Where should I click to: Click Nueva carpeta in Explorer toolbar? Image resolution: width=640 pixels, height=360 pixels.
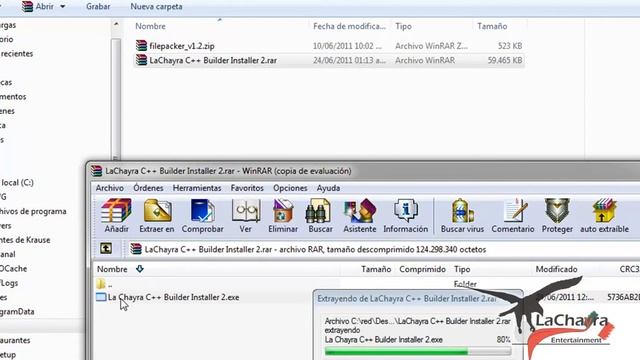pos(156,7)
